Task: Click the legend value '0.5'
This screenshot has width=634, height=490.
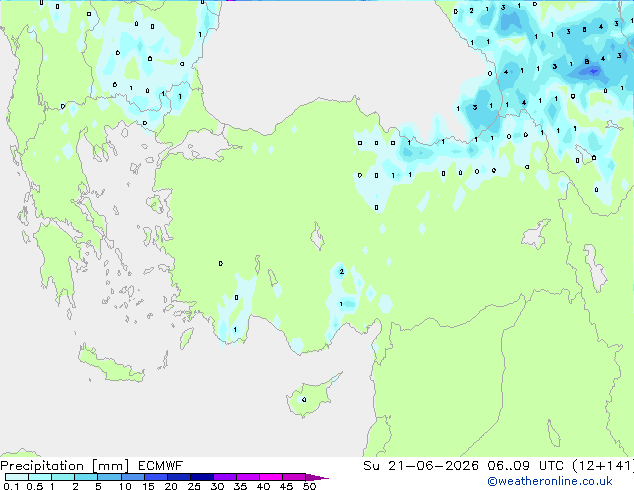Action: pyautogui.click(x=34, y=486)
